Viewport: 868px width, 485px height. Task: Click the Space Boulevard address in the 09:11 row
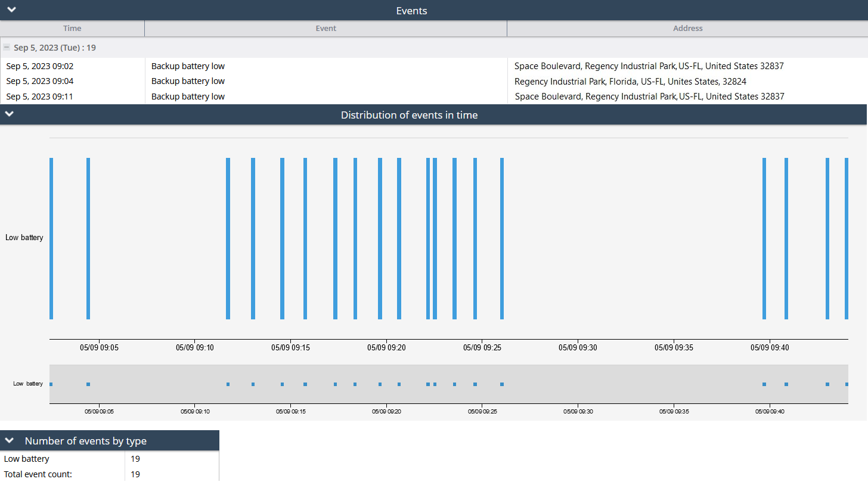tap(650, 97)
